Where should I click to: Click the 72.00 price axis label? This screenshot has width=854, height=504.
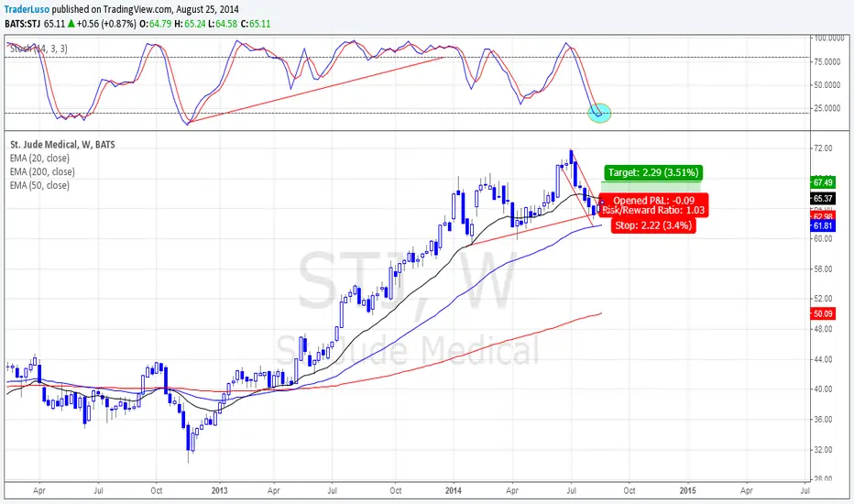[823, 148]
